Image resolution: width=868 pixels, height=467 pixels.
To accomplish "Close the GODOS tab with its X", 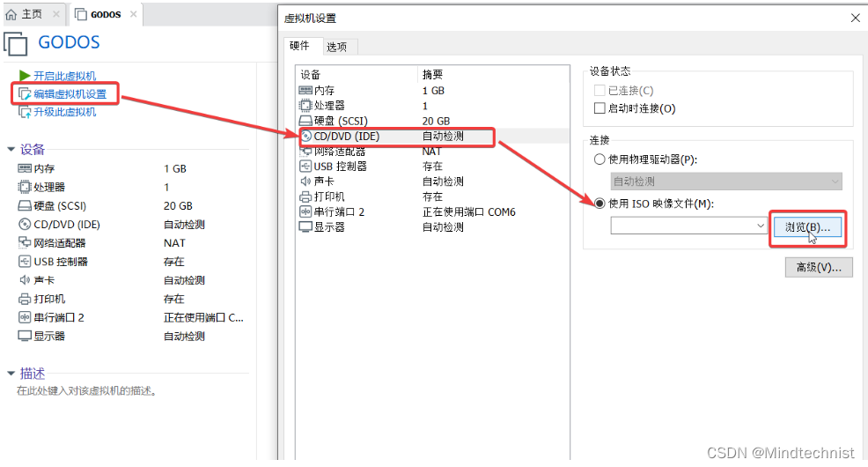I will [134, 14].
